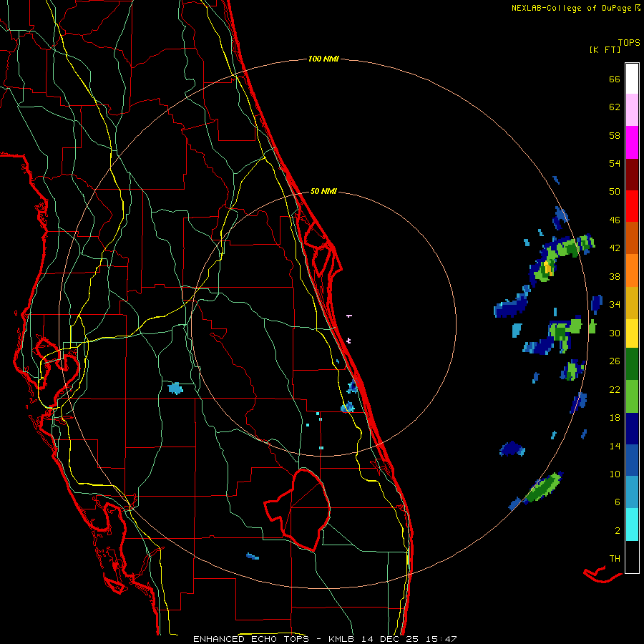
Task: Pick the dark maroon legend color swatch
Action: click(632, 174)
